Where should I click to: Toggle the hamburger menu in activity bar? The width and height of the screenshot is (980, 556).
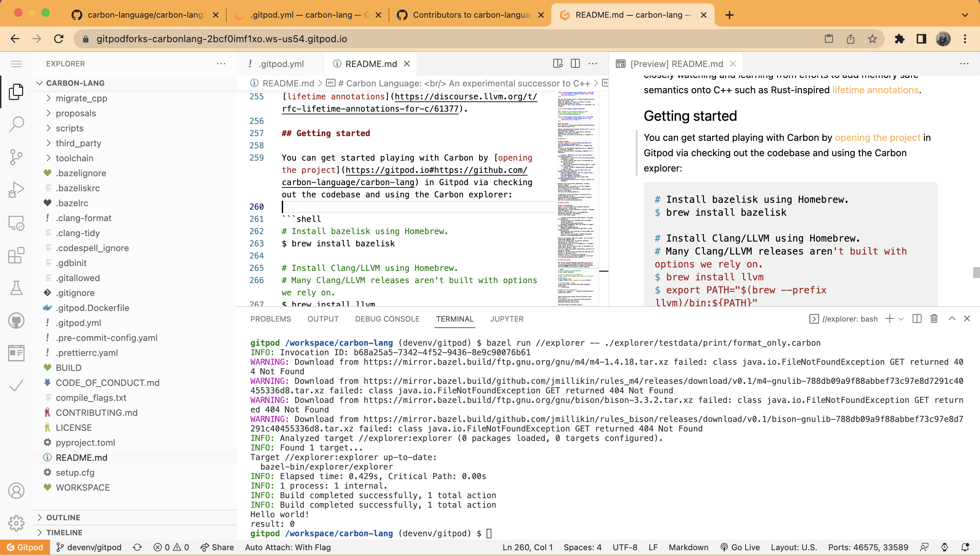[x=16, y=64]
